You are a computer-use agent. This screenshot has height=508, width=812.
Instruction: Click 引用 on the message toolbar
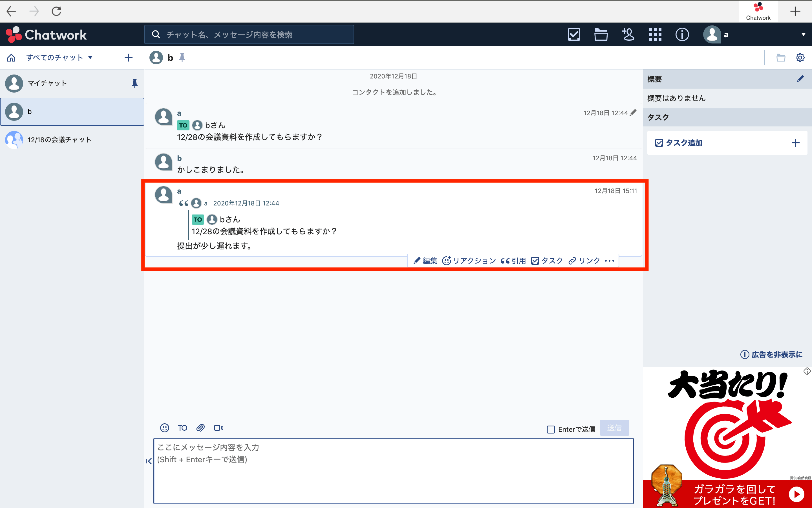[513, 261]
